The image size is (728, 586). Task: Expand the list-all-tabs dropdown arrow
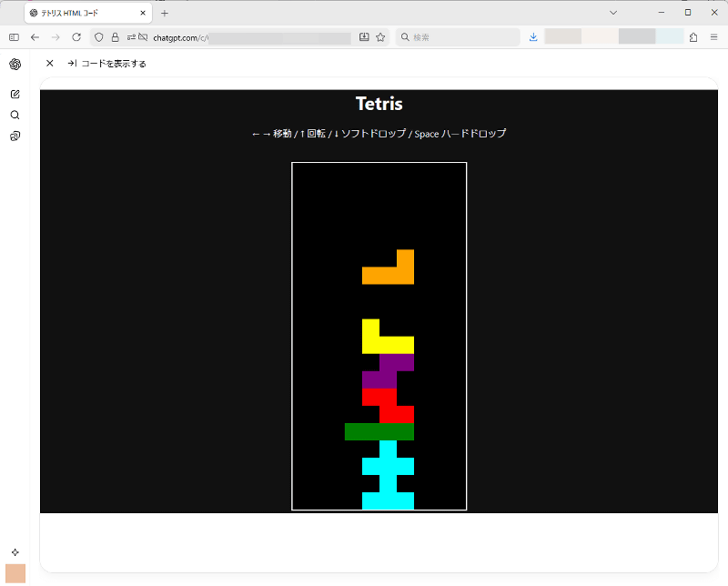point(613,13)
